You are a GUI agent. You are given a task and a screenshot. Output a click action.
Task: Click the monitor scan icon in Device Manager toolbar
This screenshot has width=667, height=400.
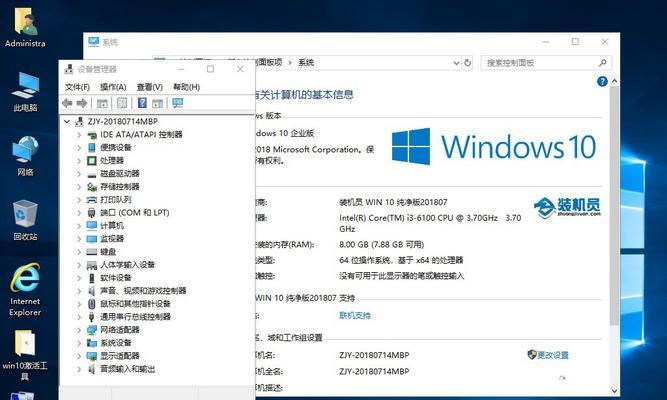(x=177, y=103)
